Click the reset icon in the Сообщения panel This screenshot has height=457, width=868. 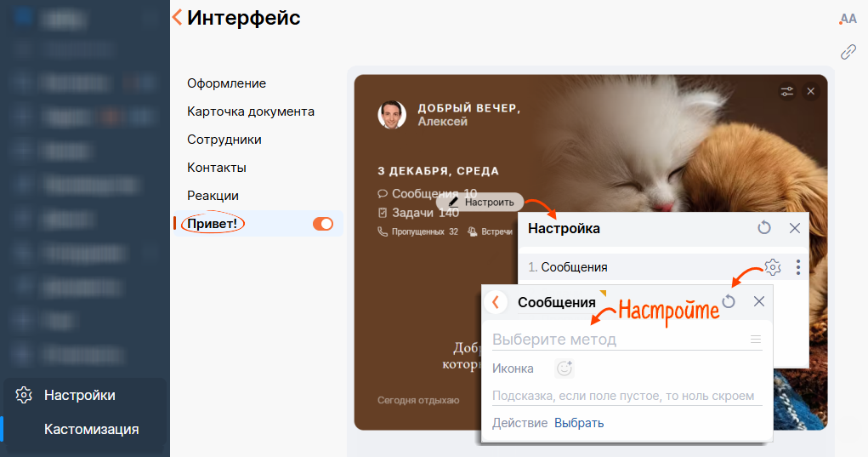[x=729, y=301]
